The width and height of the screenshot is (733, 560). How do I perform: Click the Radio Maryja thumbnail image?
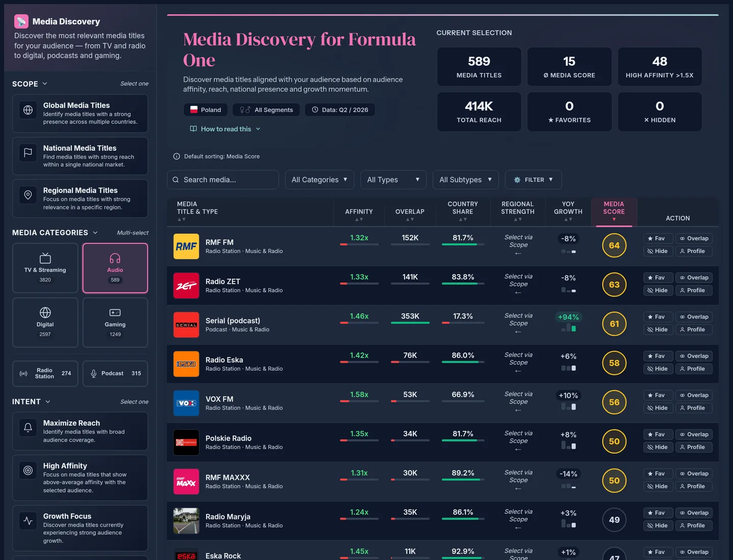click(x=186, y=521)
